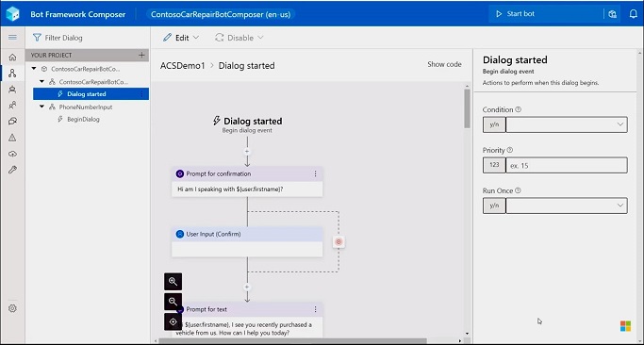644x345 pixels.
Task: Open the web chat icon beside Start bot
Action: click(612, 14)
